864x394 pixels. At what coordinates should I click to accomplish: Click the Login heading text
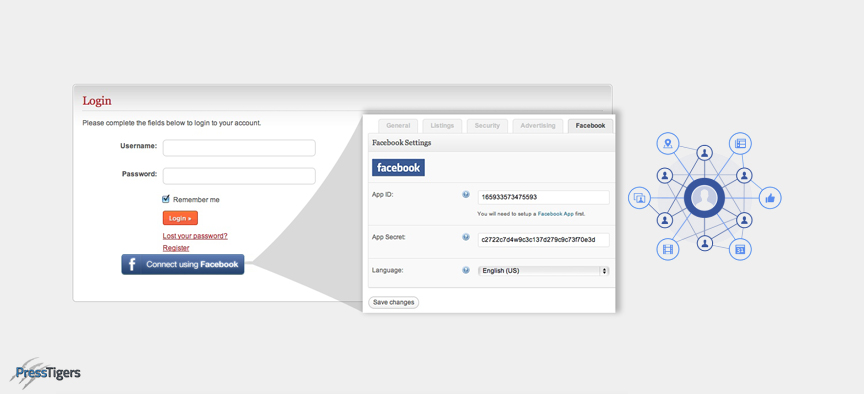pyautogui.click(x=97, y=101)
